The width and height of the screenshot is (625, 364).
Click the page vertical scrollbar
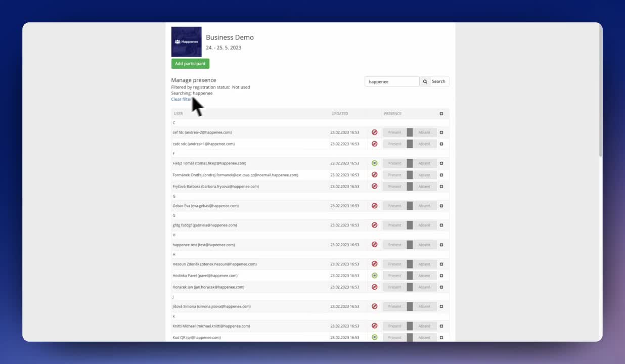click(600, 91)
